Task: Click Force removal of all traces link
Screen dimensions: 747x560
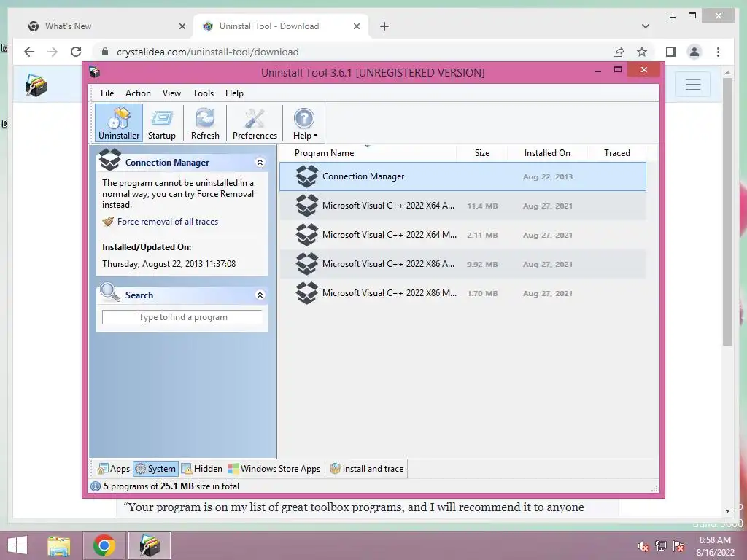Action: [x=168, y=222]
